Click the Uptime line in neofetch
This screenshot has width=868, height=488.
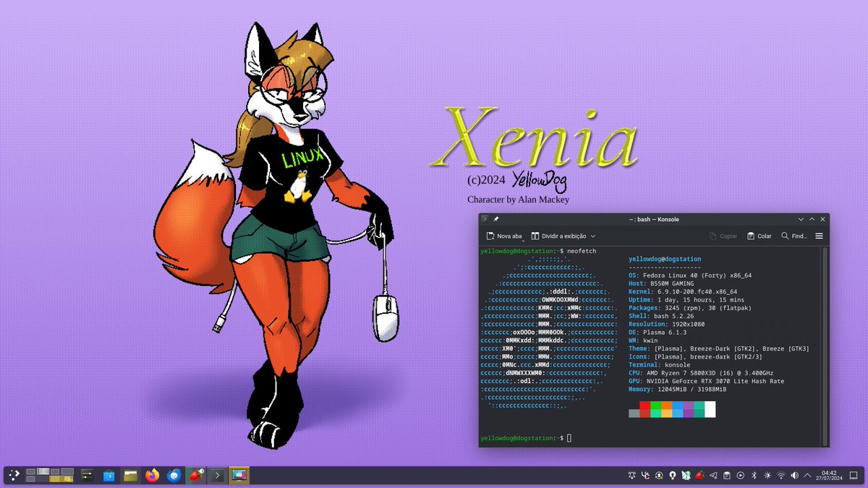[686, 300]
